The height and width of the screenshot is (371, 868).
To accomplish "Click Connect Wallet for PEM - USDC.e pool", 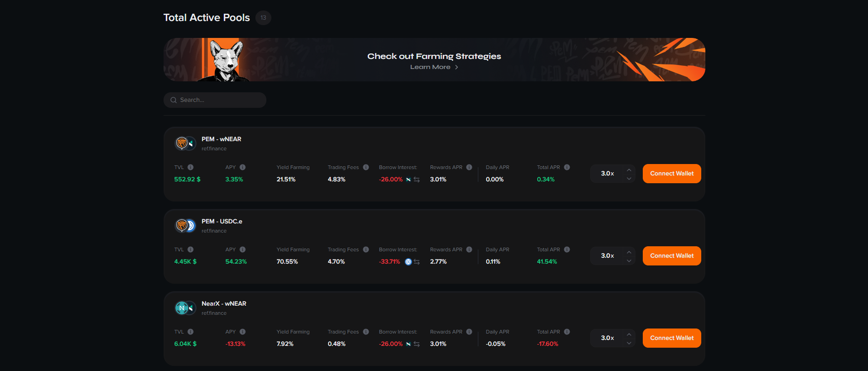I will point(672,256).
